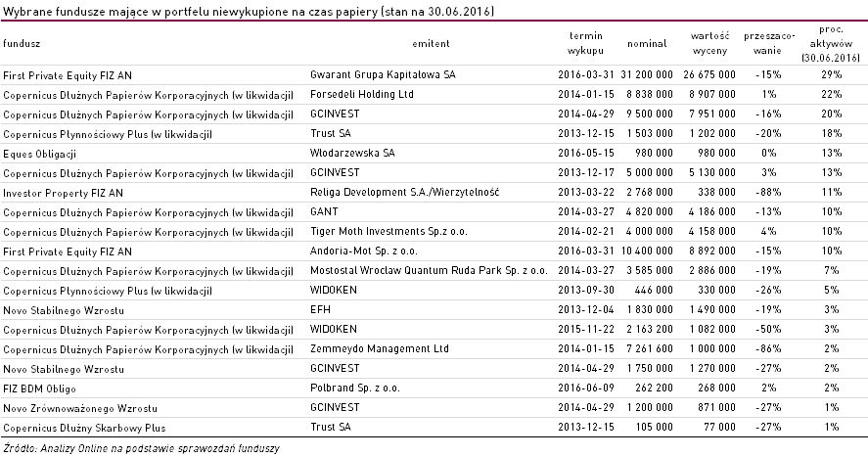
Task: Click fund 'Copernicus Dłużny Skarbowy Plus'
Action: (x=84, y=428)
